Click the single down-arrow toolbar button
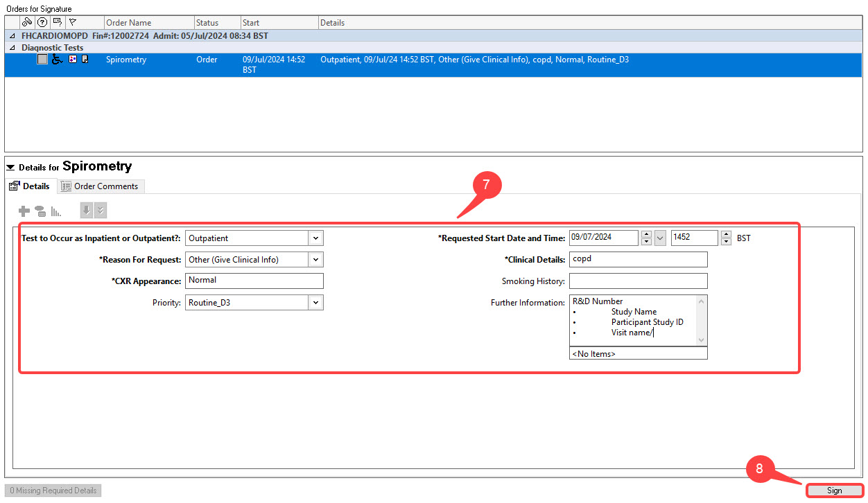 (87, 211)
